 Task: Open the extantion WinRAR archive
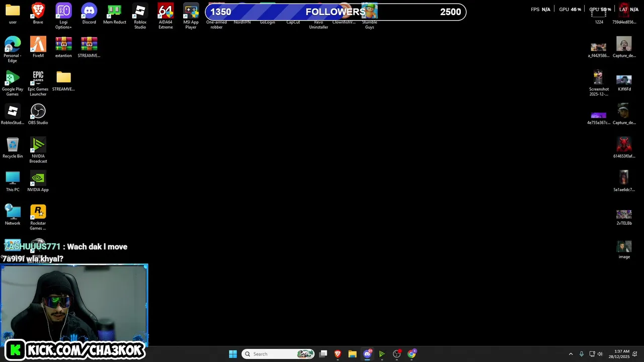(x=63, y=47)
